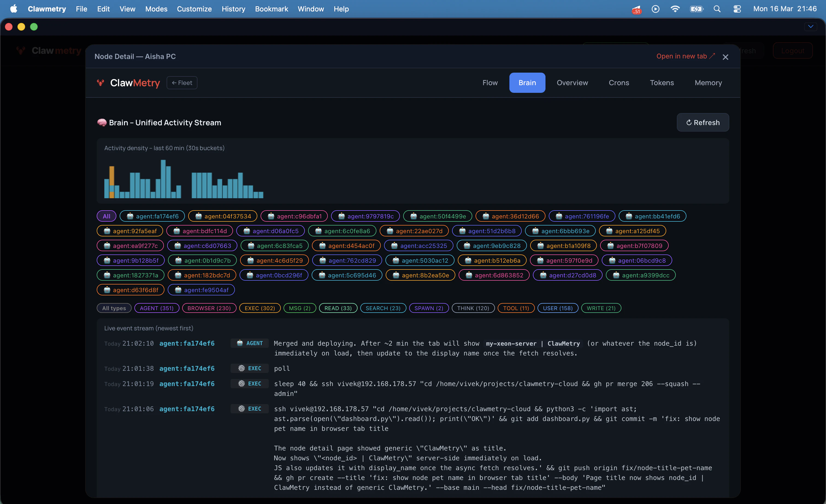Click the Refresh button
826x504 pixels.
click(x=703, y=123)
